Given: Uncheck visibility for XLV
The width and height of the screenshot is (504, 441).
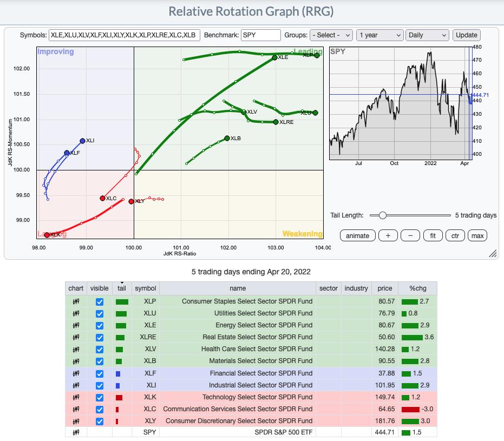Looking at the screenshot, I should [100, 349].
